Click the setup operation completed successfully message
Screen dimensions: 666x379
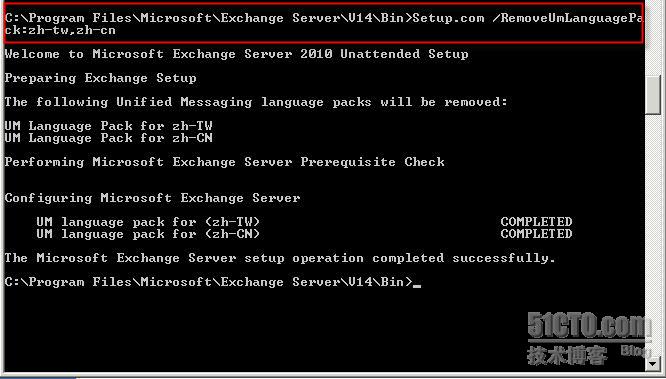pyautogui.click(x=280, y=258)
